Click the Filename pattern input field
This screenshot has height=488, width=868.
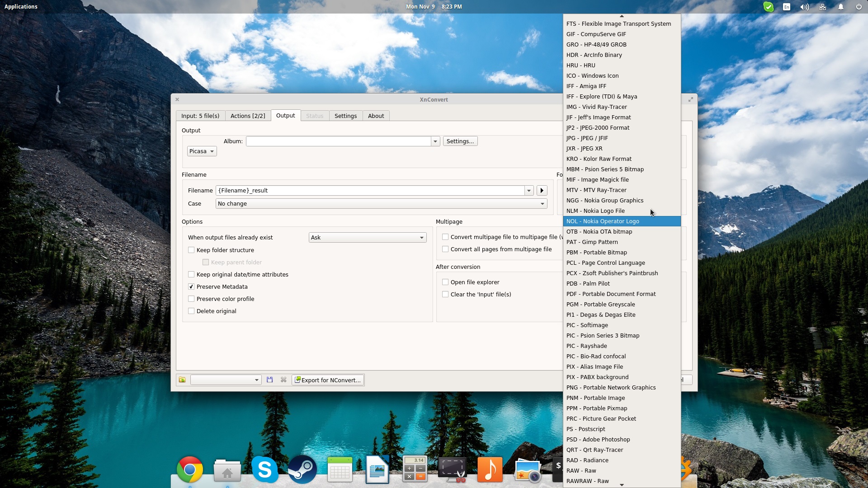[x=370, y=191]
